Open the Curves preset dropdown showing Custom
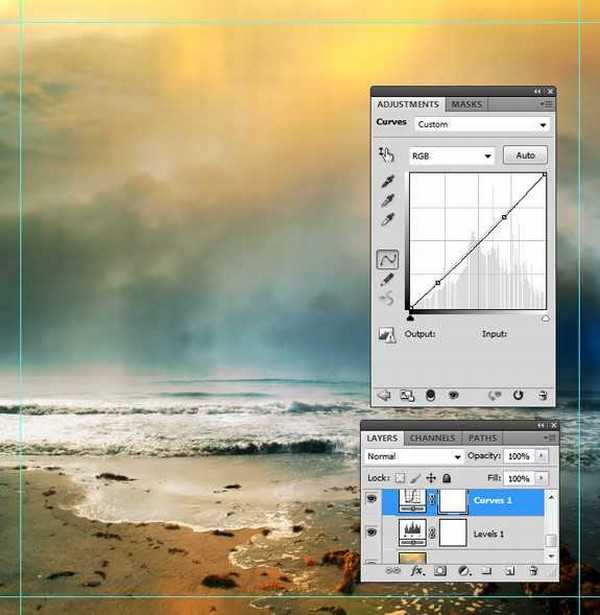 482,125
